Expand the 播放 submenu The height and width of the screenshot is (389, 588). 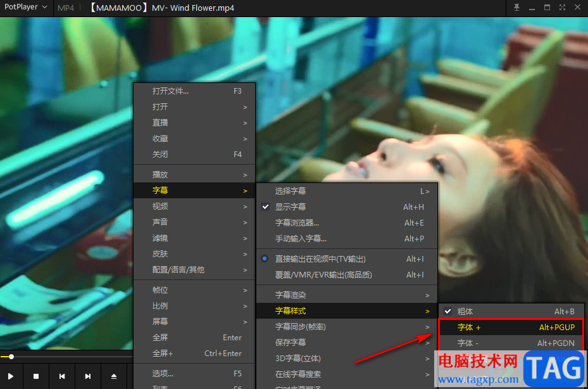(x=194, y=175)
